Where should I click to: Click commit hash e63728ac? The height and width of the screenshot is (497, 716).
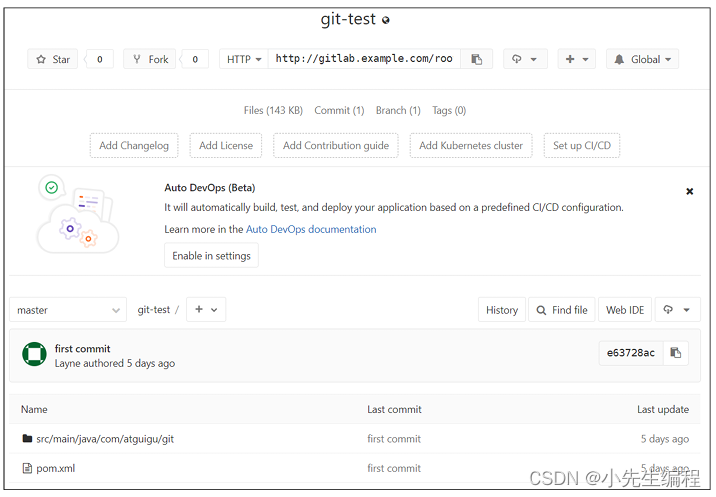[631, 353]
